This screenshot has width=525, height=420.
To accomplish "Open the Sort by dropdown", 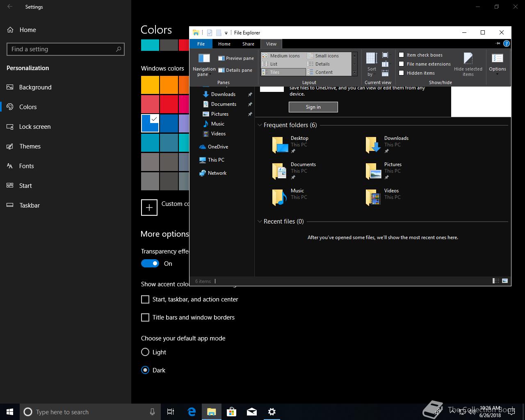I will [x=372, y=64].
